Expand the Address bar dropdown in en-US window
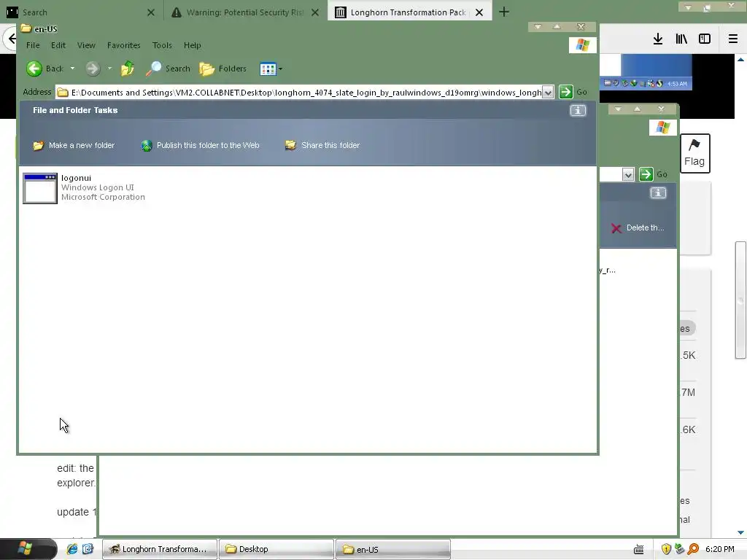 tap(548, 93)
